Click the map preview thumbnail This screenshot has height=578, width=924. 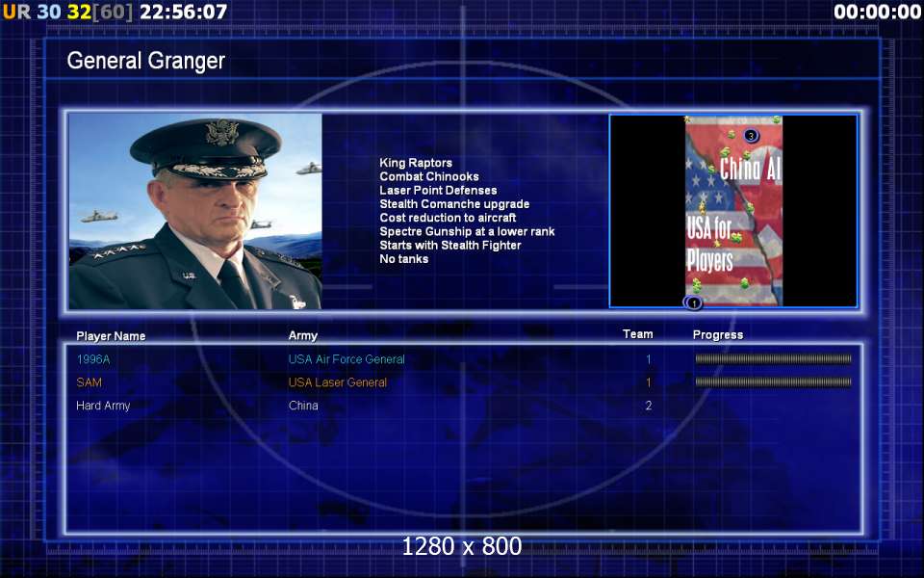[x=733, y=211]
